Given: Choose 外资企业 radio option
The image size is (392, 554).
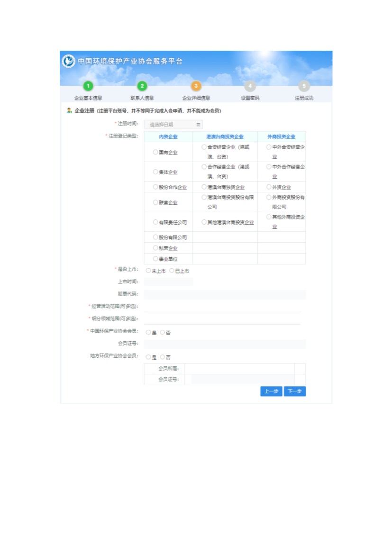Looking at the screenshot, I should 269,187.
